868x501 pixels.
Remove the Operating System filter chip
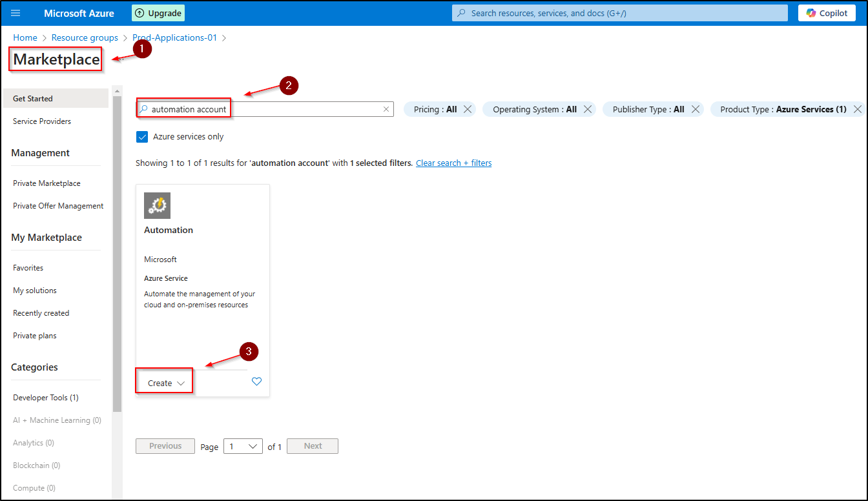coord(588,109)
